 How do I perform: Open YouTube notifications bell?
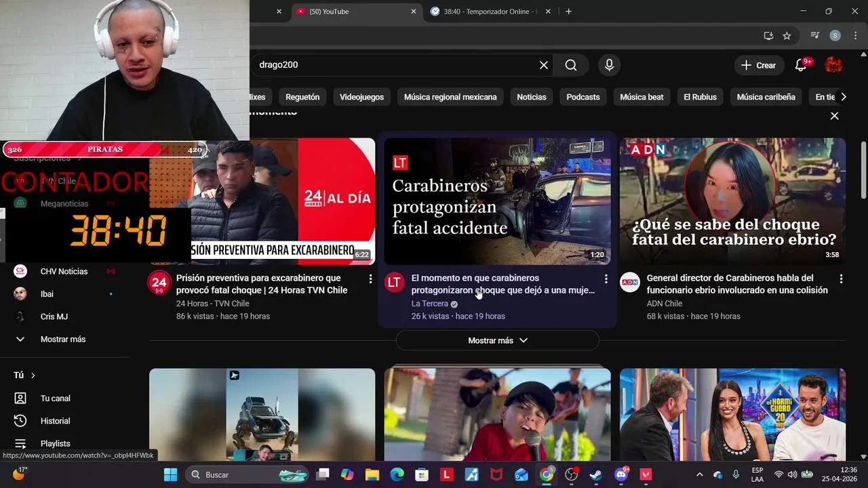pyautogui.click(x=801, y=65)
